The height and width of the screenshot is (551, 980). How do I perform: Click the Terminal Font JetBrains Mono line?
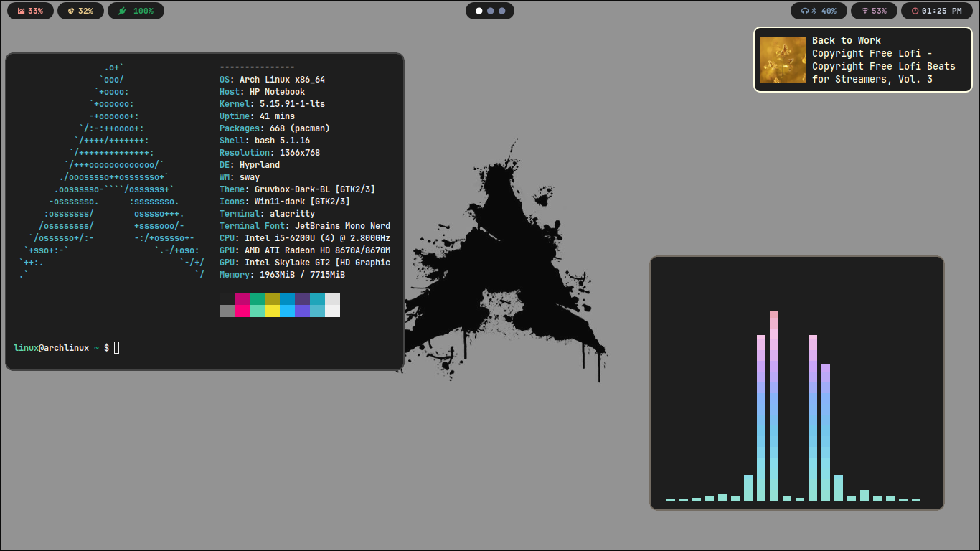point(305,226)
